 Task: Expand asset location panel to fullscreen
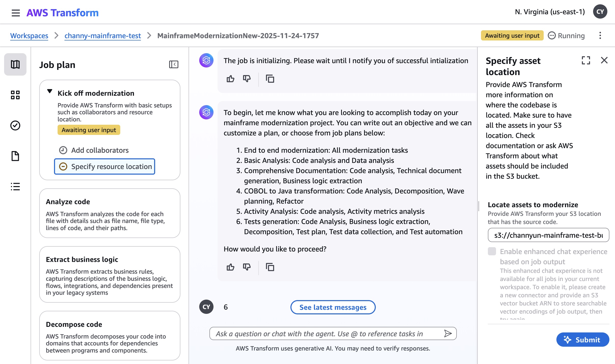[x=586, y=60]
